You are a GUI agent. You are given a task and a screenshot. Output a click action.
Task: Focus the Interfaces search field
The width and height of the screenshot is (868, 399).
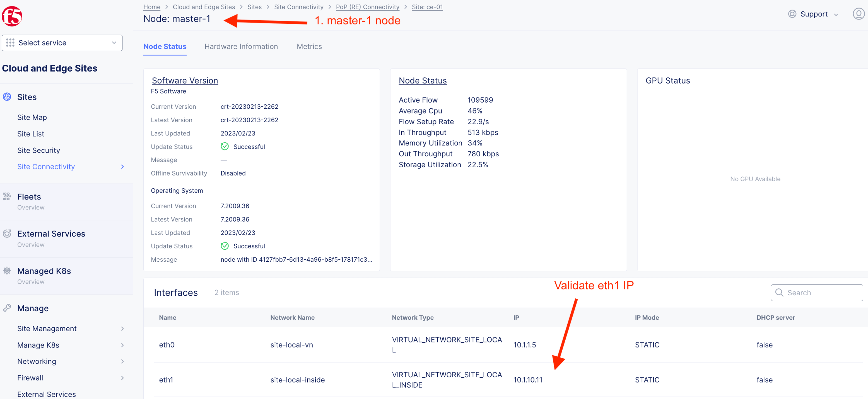pyautogui.click(x=822, y=292)
